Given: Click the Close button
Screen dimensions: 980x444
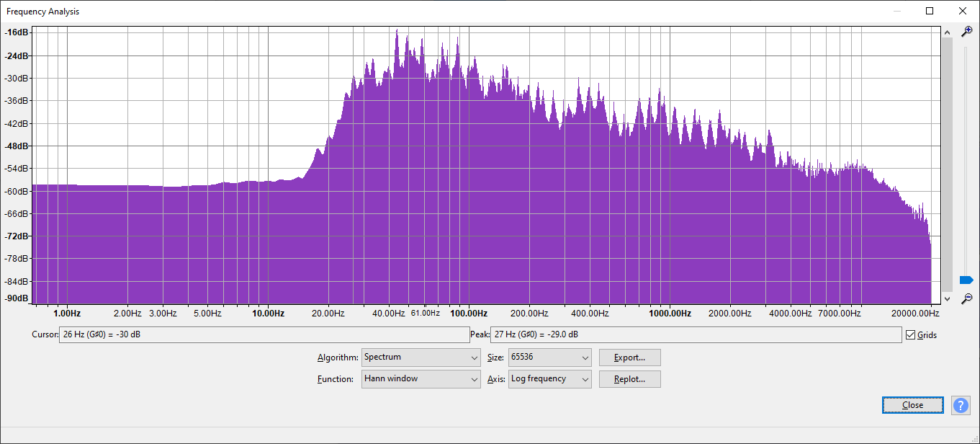Looking at the screenshot, I should (912, 405).
